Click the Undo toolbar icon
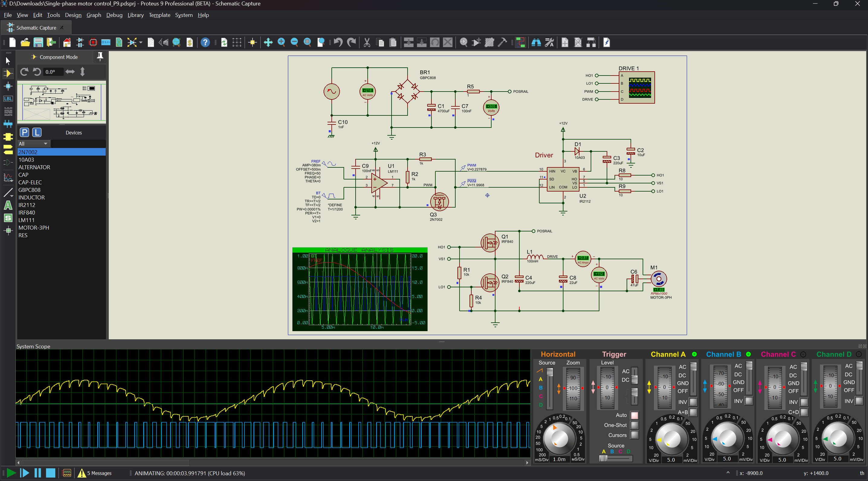868x481 pixels. click(x=338, y=43)
